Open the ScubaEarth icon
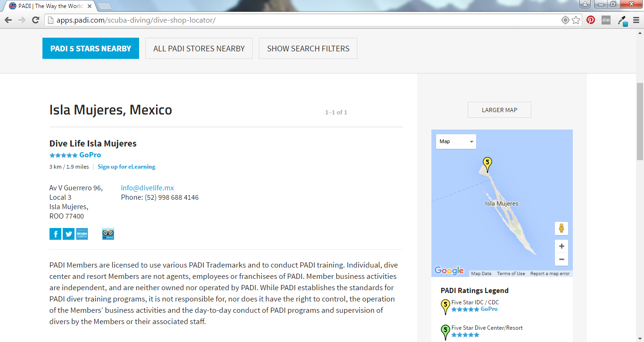The width and height of the screenshot is (644, 342). click(x=82, y=234)
